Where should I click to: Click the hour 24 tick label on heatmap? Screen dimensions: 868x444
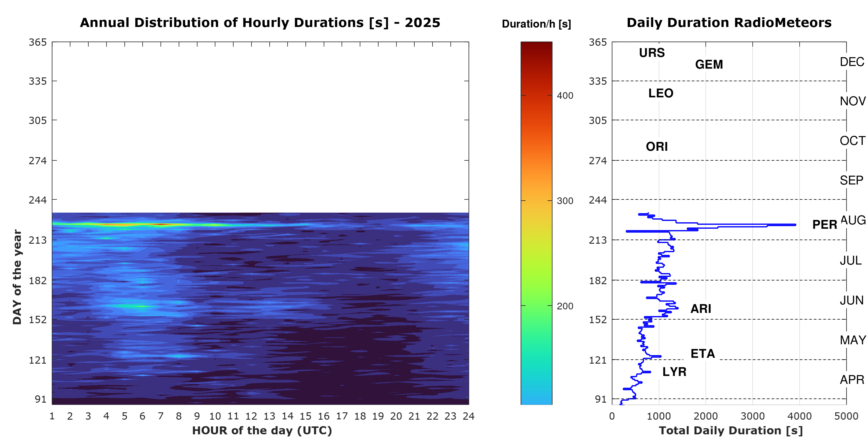pos(469,416)
